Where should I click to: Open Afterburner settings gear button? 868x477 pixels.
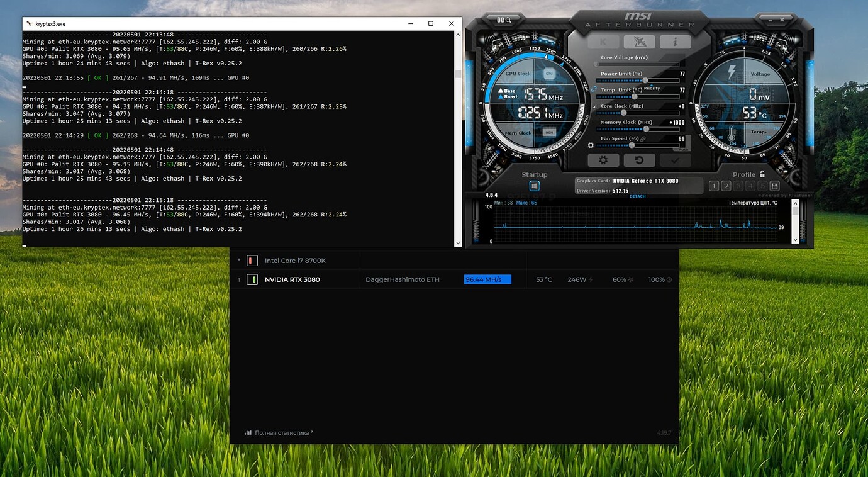603,160
